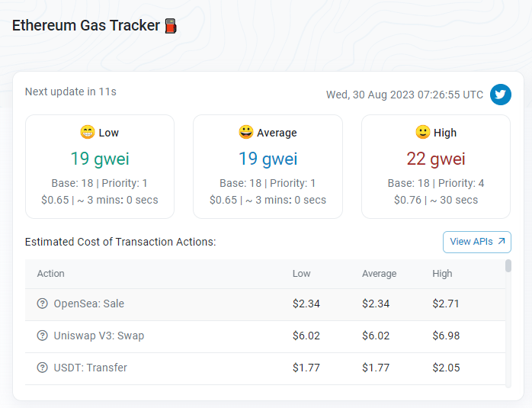532x408 pixels.
Task: Click USDT Transfer average cost $1.77
Action: pyautogui.click(x=376, y=368)
